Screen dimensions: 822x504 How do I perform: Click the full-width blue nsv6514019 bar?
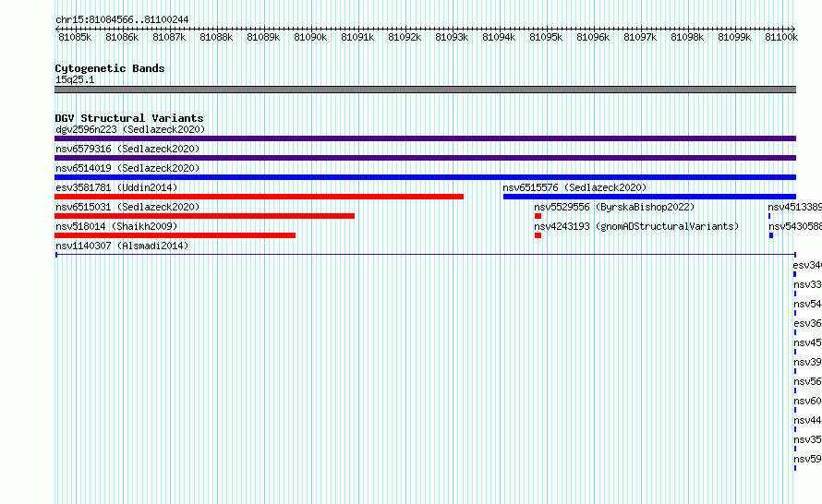[425, 177]
